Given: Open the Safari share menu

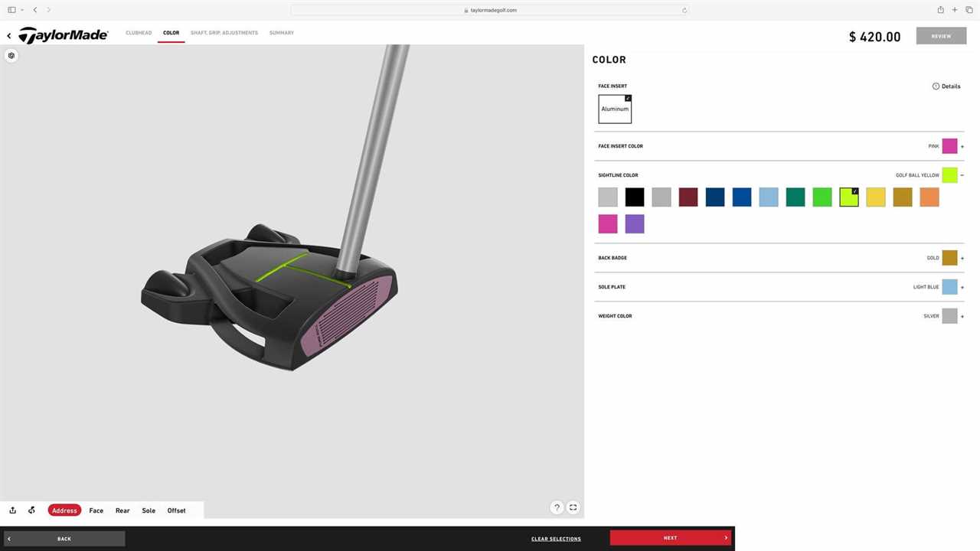Looking at the screenshot, I should coord(940,10).
